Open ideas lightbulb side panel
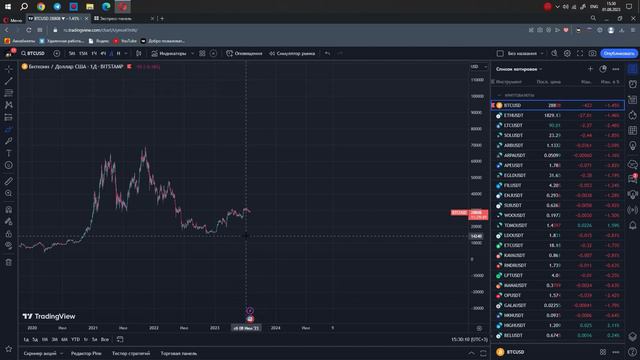640x360 pixels. click(633, 146)
